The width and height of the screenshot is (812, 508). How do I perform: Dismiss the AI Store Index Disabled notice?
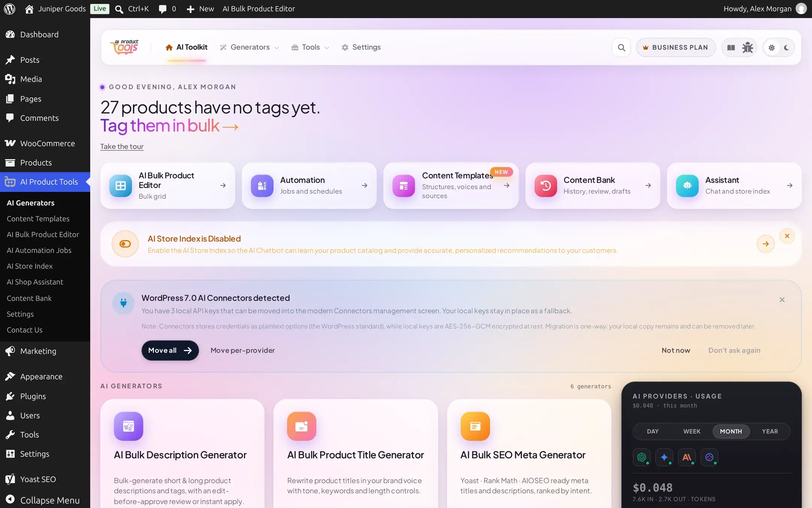point(787,236)
